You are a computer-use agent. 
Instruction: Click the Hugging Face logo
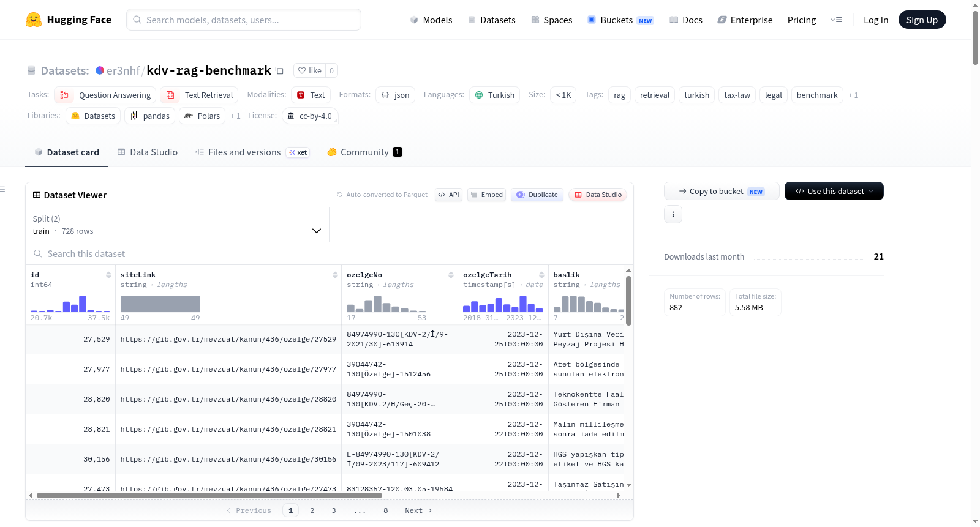[69, 20]
